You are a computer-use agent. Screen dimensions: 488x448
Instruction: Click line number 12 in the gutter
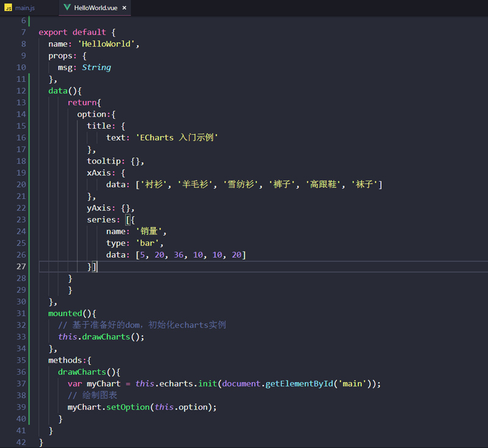click(21, 91)
